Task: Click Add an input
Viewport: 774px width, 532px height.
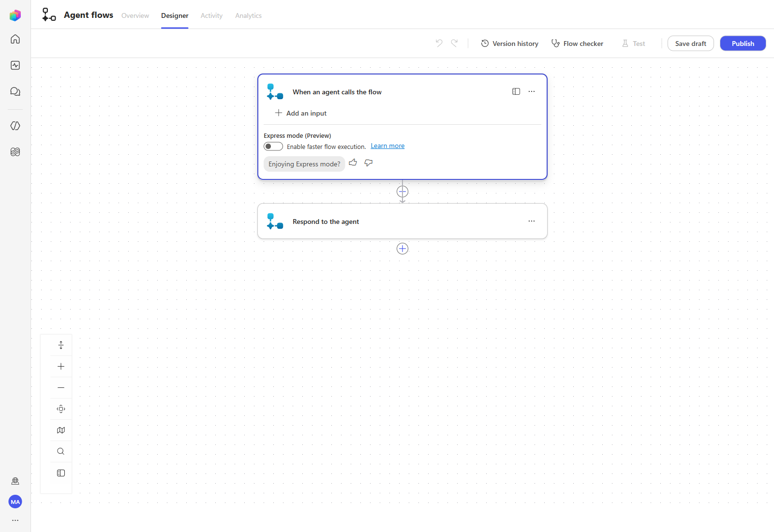Action: pos(301,113)
